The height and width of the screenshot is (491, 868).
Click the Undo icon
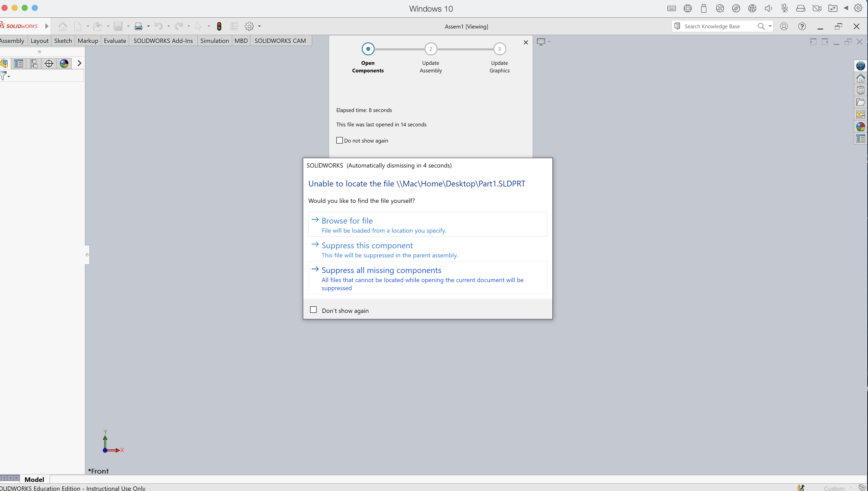(x=158, y=26)
